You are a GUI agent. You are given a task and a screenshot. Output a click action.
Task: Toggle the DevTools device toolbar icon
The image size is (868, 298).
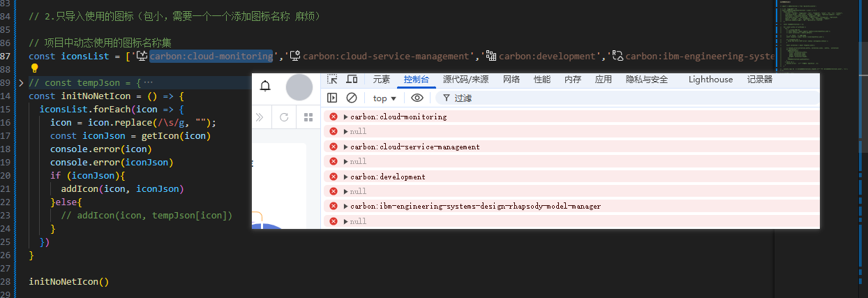352,80
